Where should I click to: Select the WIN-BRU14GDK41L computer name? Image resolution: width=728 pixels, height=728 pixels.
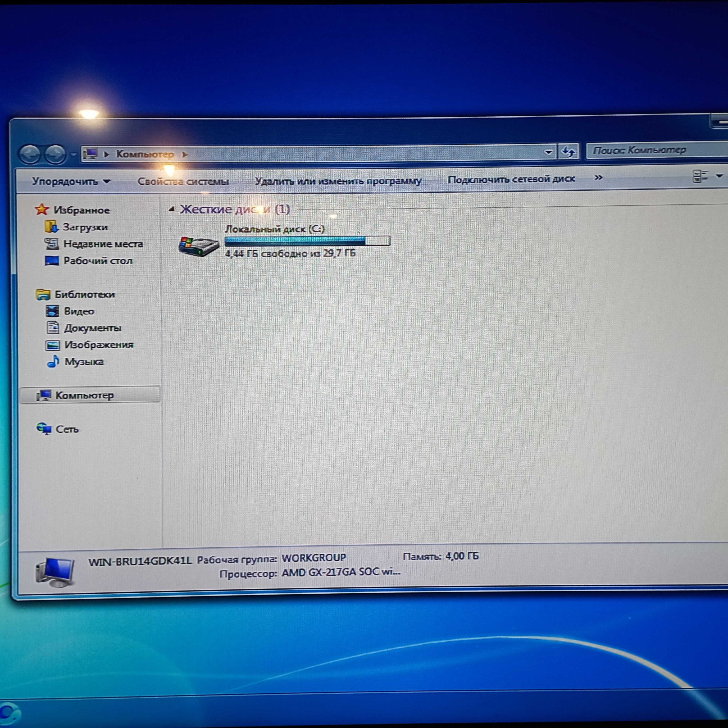pyautogui.click(x=140, y=561)
